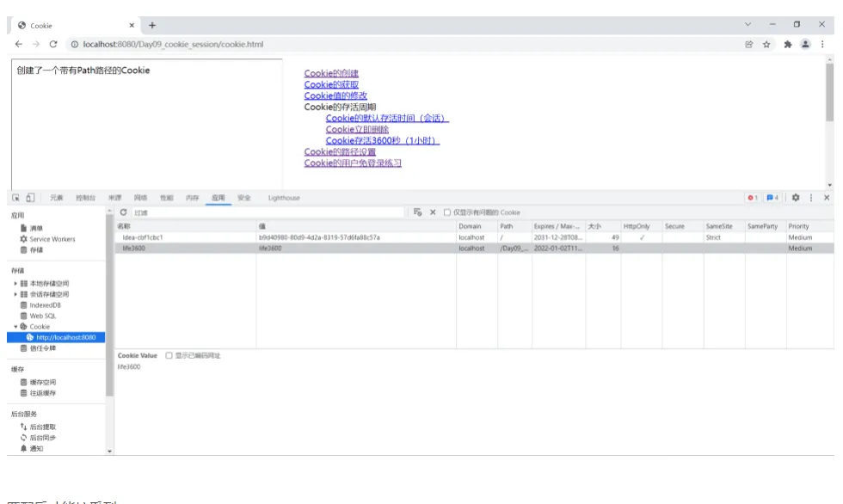The height and width of the screenshot is (504, 843).
Task: Switch to the Network DevTools tab
Action: click(x=140, y=198)
